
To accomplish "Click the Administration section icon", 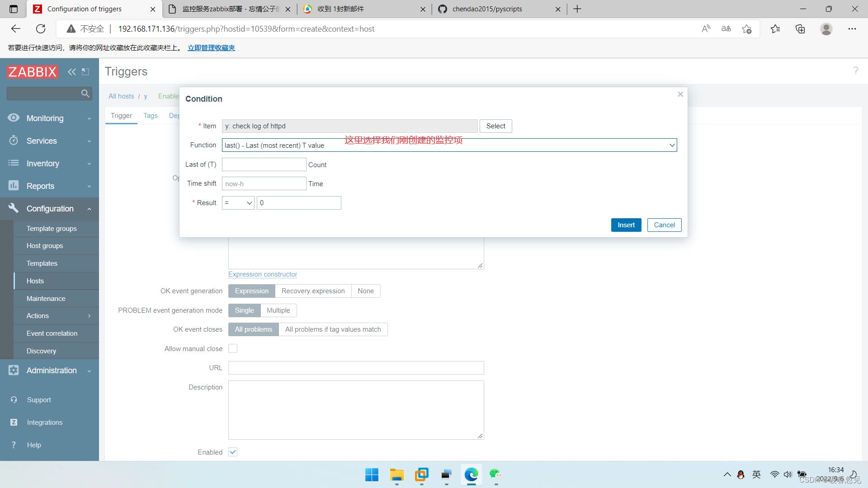I will [x=14, y=371].
